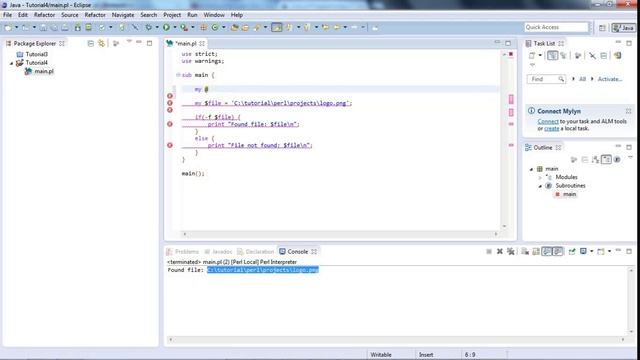Click the Open Perspective icon
The width and height of the screenshot is (640, 360).
pos(602,28)
